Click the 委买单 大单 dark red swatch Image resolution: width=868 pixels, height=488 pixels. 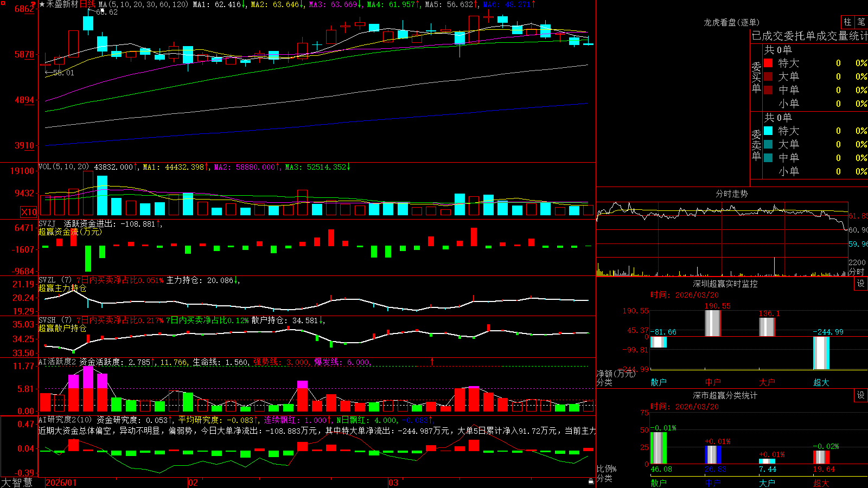(x=768, y=76)
